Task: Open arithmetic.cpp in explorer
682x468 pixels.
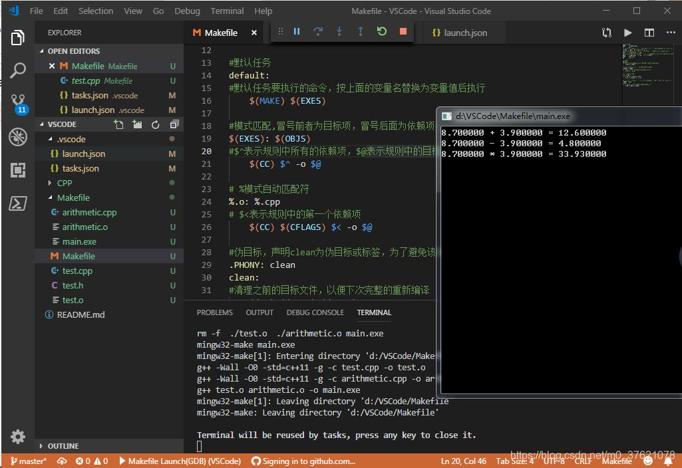Action: (110, 213)
